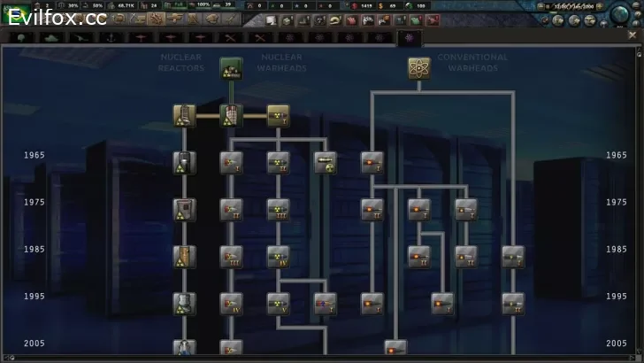Image resolution: width=644 pixels, height=363 pixels.
Task: Click the first conventional warhead in 1965 row
Action: point(372,162)
